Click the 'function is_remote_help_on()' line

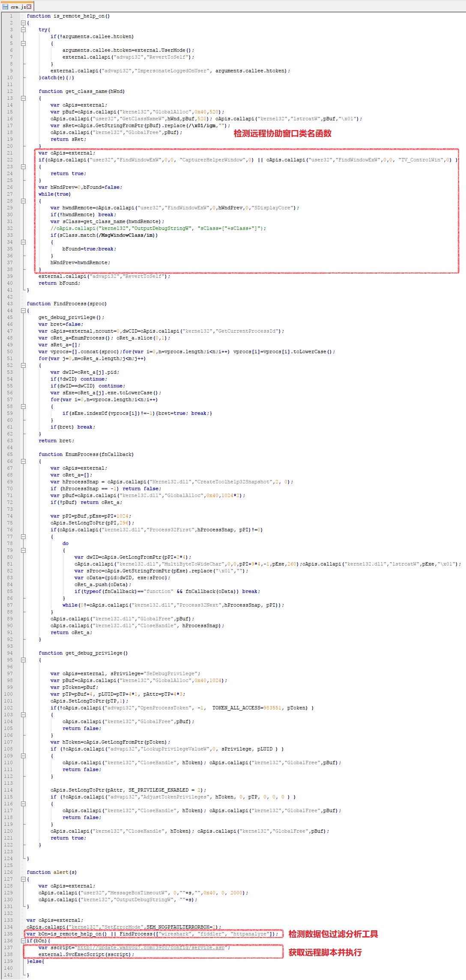point(68,16)
